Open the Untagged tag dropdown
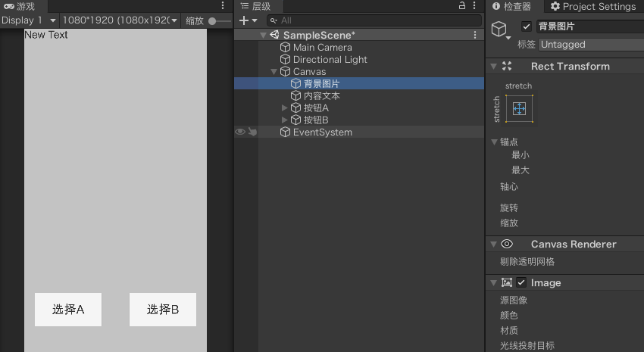The image size is (644, 352). [x=591, y=45]
